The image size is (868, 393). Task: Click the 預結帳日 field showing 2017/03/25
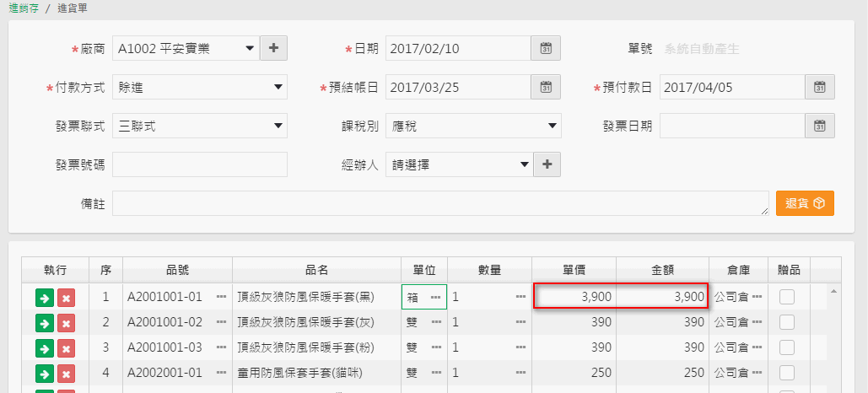pos(458,87)
